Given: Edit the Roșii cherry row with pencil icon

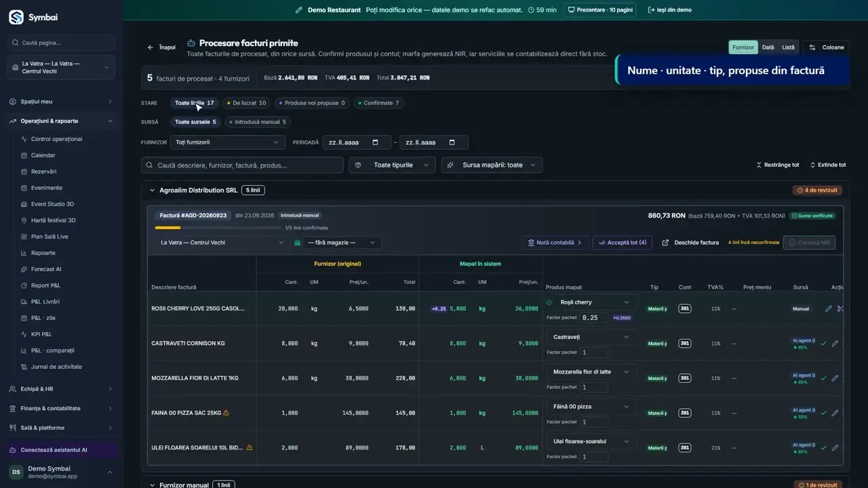Looking at the screenshot, I should pyautogui.click(x=828, y=308).
